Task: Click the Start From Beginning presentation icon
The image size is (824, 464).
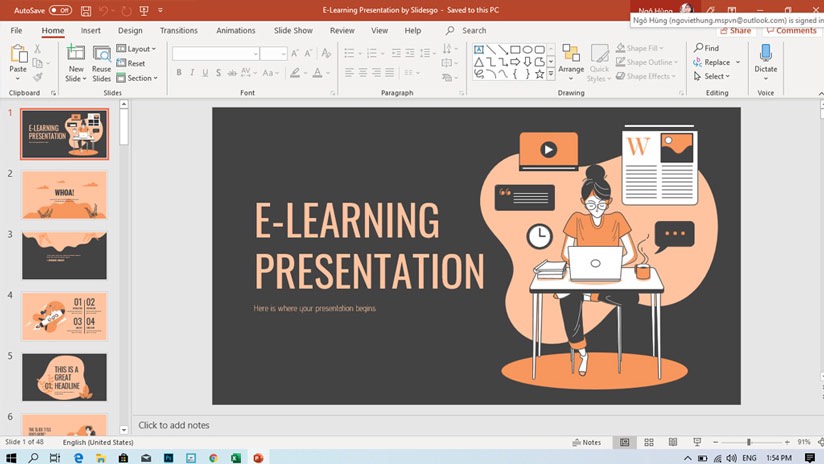Action: point(143,11)
